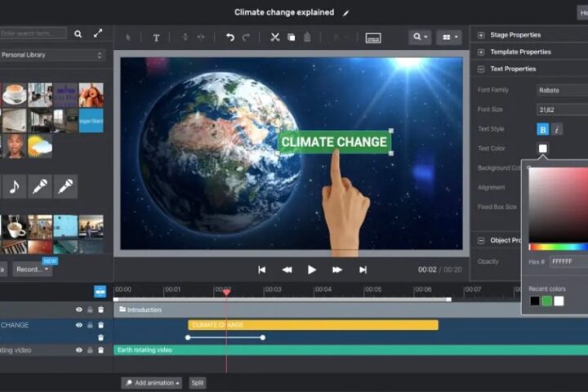588x392 pixels.
Task: Select the yellow CLIMATE CHANGE timeline clip
Action: (x=313, y=325)
